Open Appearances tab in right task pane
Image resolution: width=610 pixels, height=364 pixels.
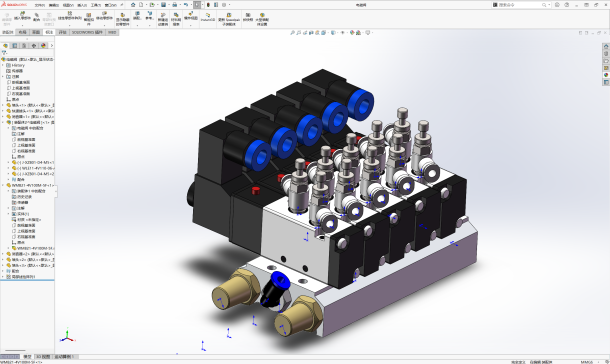(606, 75)
